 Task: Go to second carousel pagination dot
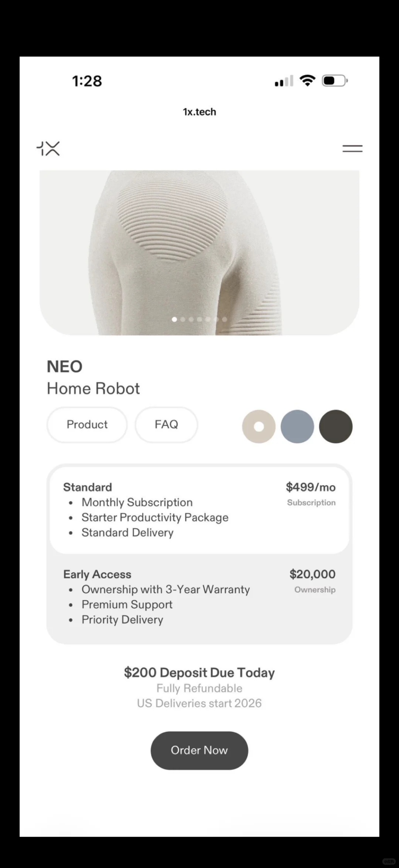(x=183, y=319)
